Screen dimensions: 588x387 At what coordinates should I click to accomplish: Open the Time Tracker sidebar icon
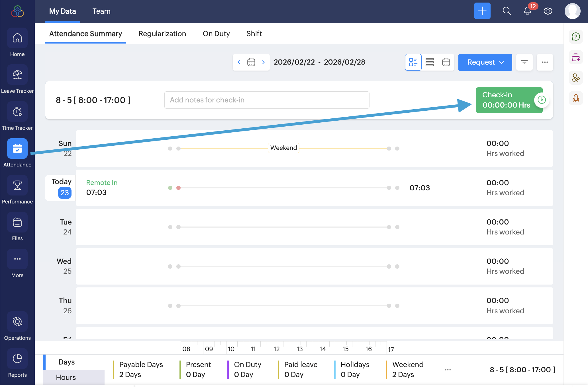pyautogui.click(x=17, y=112)
